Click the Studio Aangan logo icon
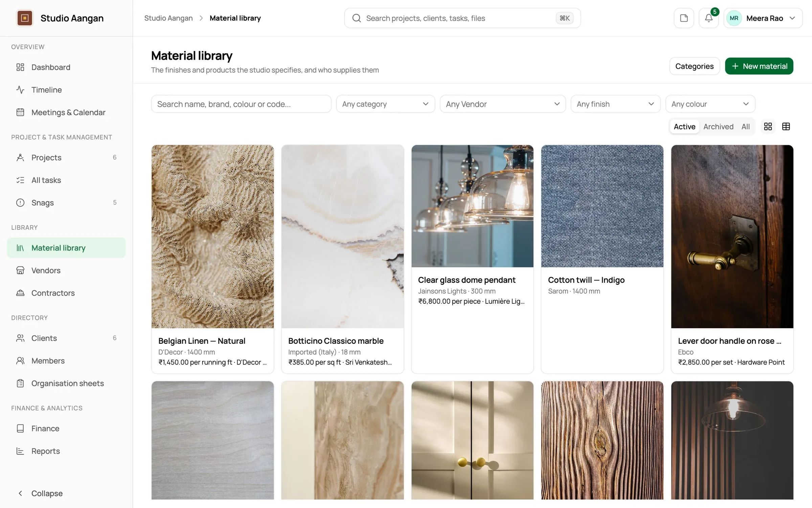This screenshot has width=812, height=508. point(25,18)
